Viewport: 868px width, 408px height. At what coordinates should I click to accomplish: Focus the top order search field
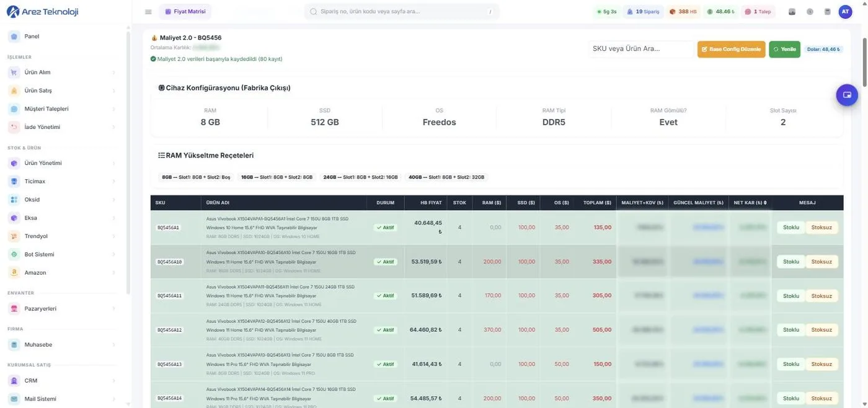click(402, 12)
